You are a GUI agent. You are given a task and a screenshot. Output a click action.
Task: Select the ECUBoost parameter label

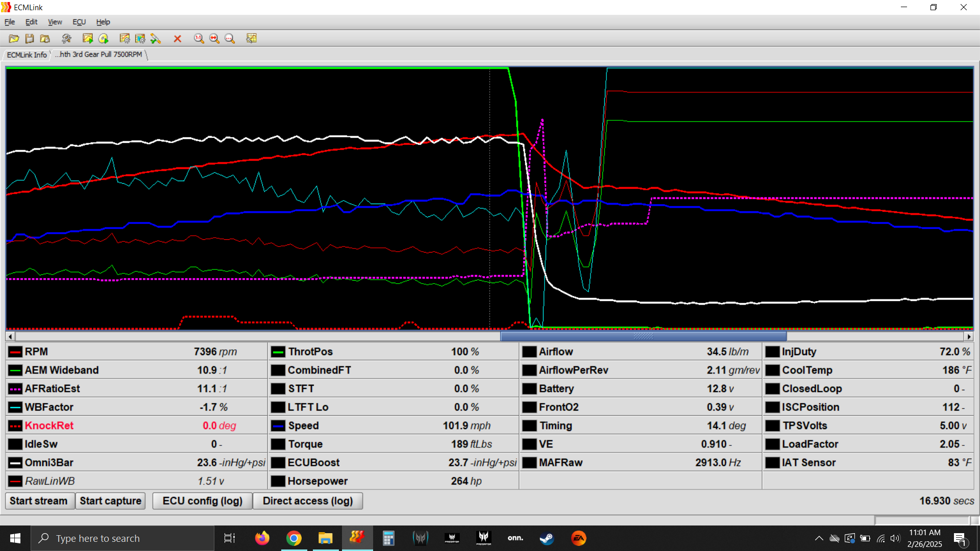[313, 463]
